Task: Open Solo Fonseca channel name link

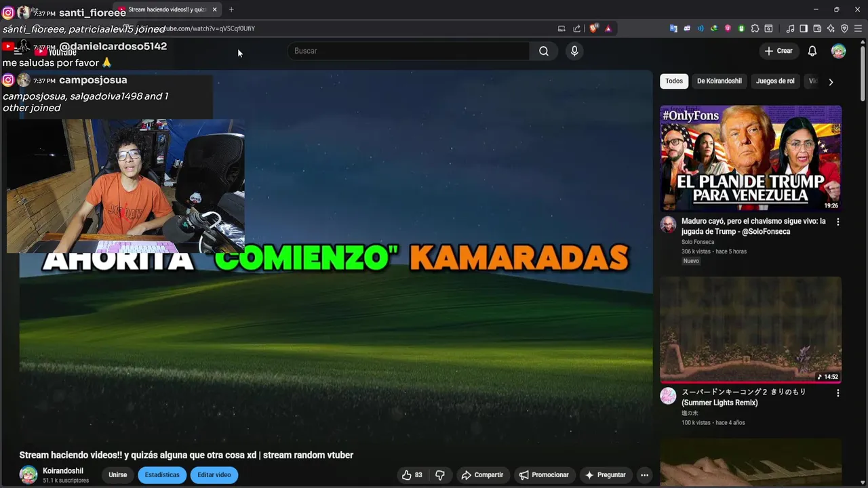Action: (x=698, y=242)
